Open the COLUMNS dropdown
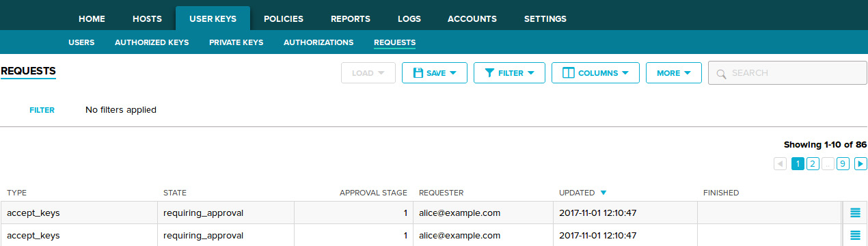Image resolution: width=868 pixels, height=246 pixels. (595, 73)
